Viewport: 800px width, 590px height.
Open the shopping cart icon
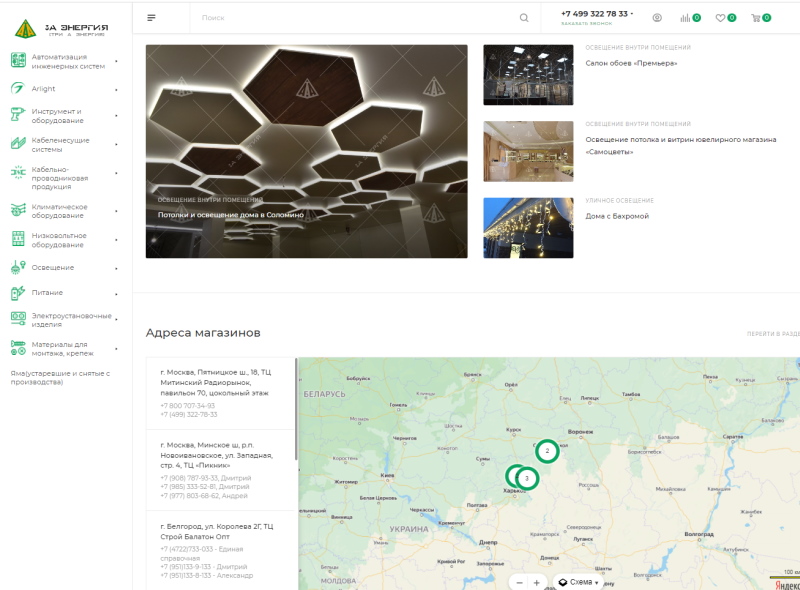[x=756, y=18]
